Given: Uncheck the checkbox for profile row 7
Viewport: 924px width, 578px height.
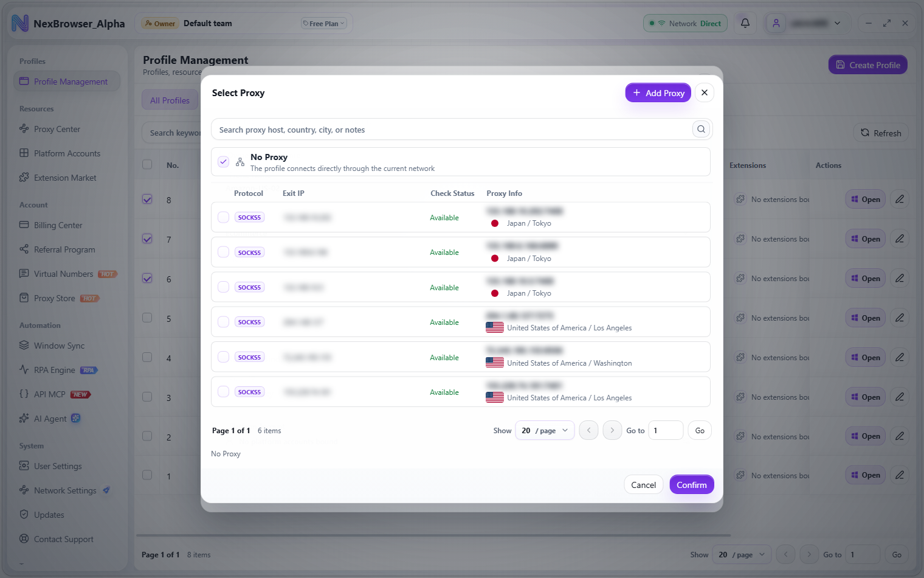Looking at the screenshot, I should coord(147,239).
